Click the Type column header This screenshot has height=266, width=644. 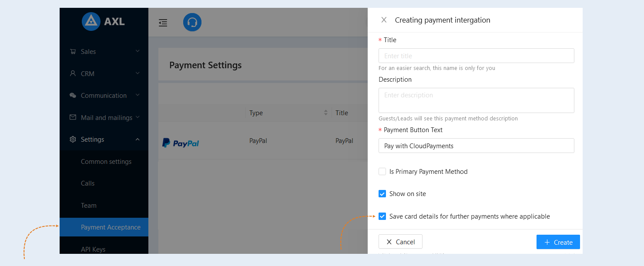coord(256,113)
